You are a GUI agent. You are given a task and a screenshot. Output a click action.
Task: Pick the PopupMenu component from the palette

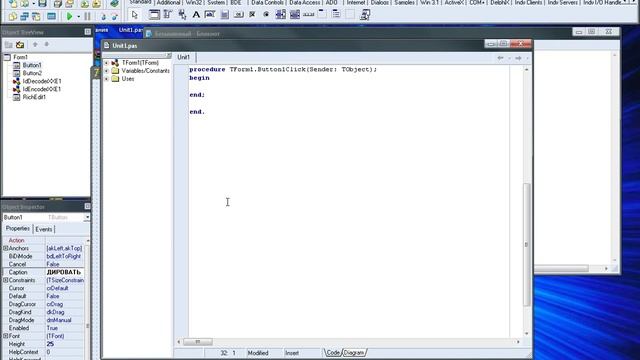click(182, 15)
